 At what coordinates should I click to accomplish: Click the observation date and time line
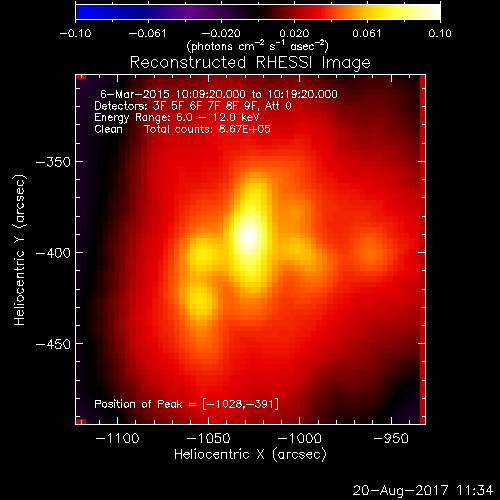pos(219,94)
